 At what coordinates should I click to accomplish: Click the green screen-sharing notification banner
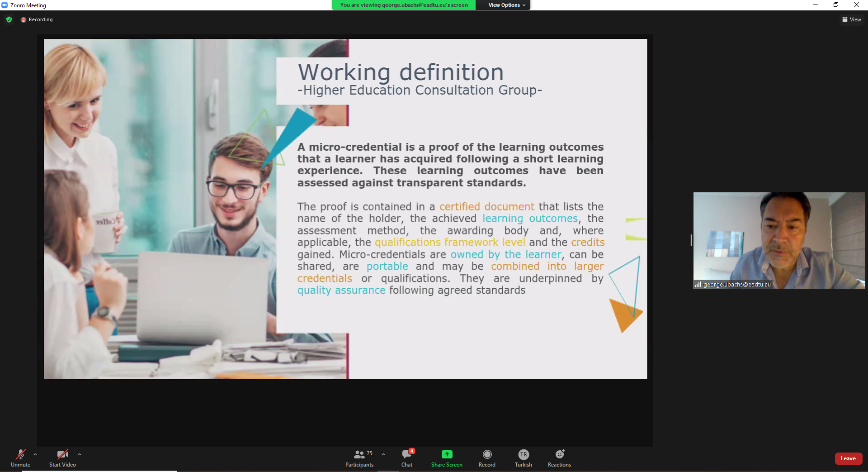[x=404, y=5]
